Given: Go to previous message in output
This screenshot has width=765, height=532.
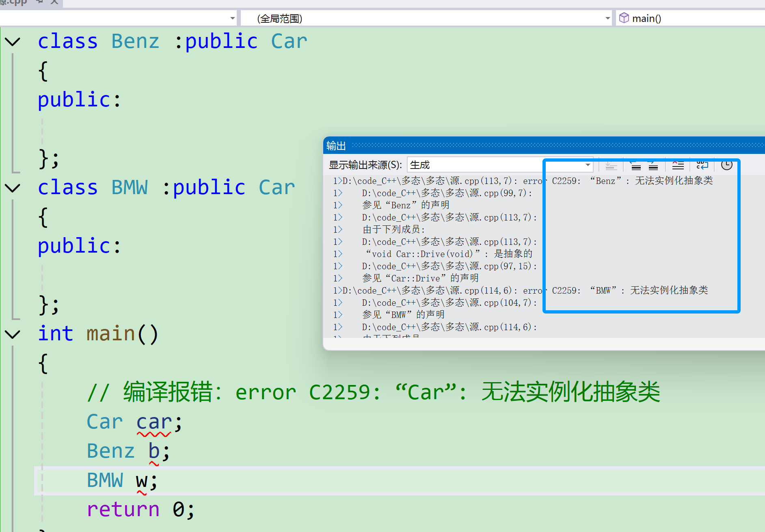Looking at the screenshot, I should (636, 165).
